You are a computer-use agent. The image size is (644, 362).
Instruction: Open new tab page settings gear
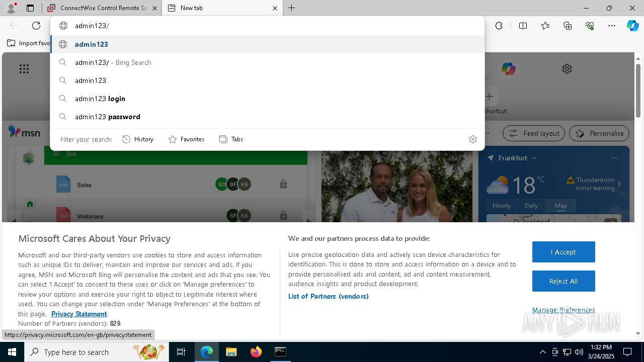click(x=567, y=69)
